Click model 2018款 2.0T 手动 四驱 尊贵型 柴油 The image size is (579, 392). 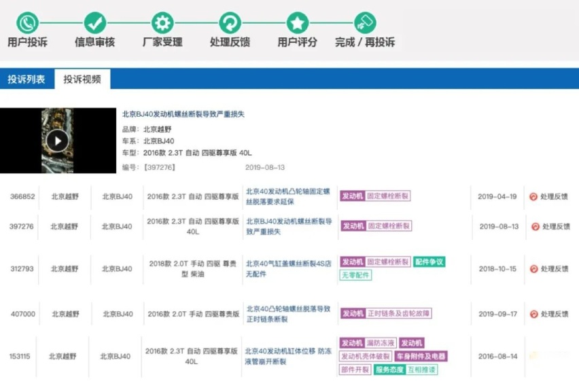[193, 269]
